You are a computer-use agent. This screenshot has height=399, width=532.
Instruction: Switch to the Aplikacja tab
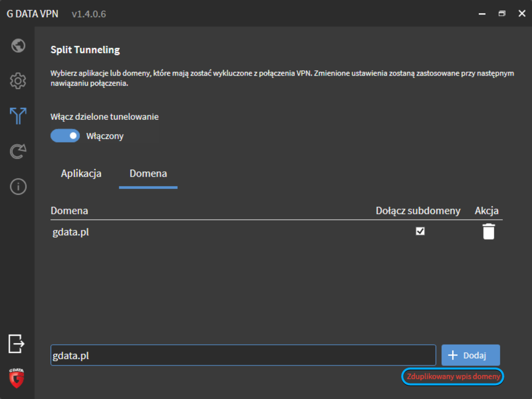pyautogui.click(x=81, y=173)
